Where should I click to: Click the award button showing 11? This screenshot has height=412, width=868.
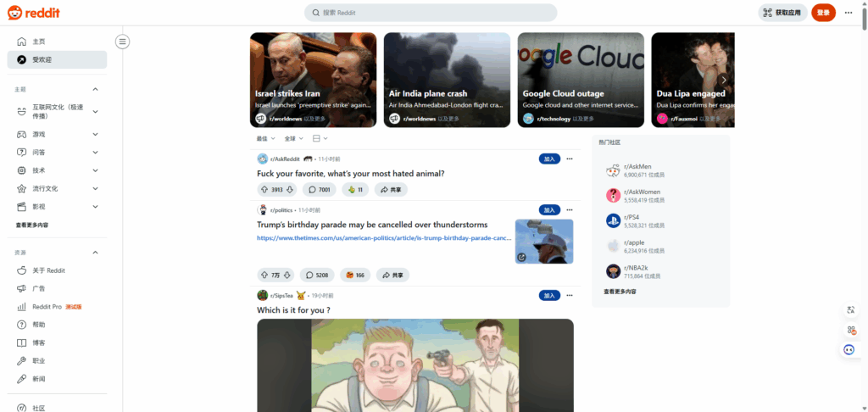(355, 189)
